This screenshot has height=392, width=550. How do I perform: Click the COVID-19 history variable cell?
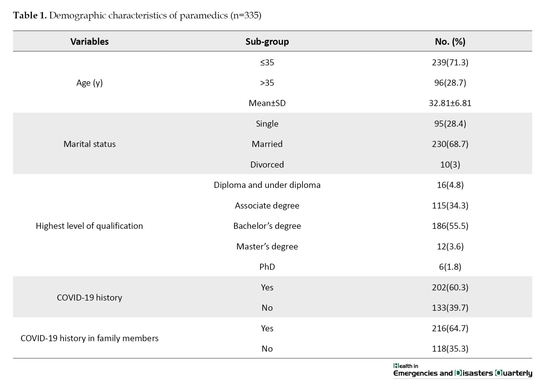(89, 297)
